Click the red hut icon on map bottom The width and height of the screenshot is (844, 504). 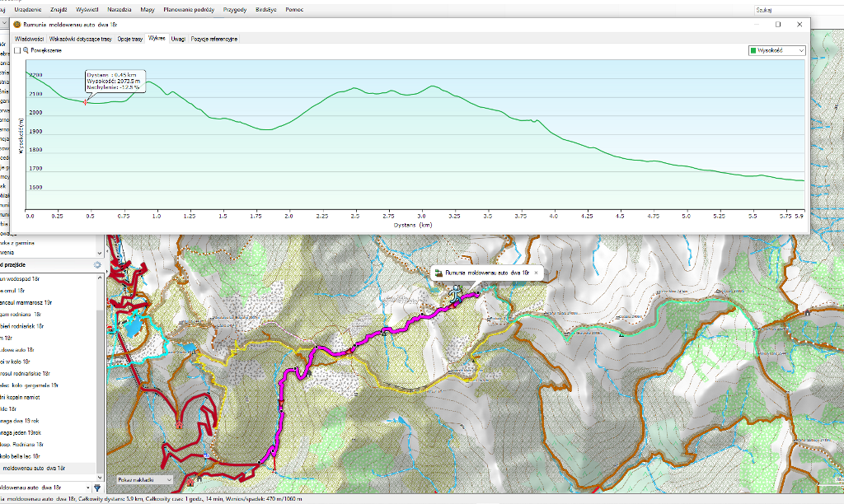pyautogui.click(x=190, y=479)
